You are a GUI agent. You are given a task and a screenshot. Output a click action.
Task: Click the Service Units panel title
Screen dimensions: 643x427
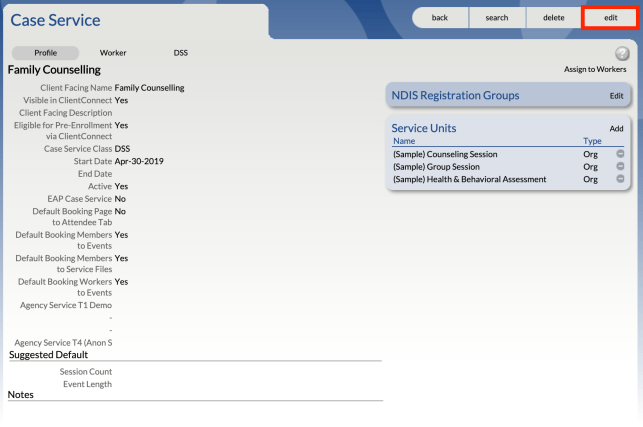click(424, 128)
